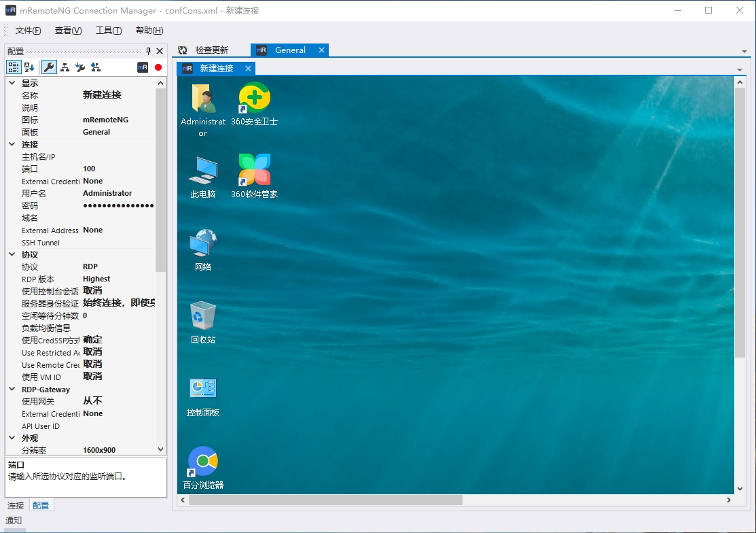Click the 服务器身份验证 value 始终连接
The width and height of the screenshot is (756, 533).
click(x=119, y=303)
